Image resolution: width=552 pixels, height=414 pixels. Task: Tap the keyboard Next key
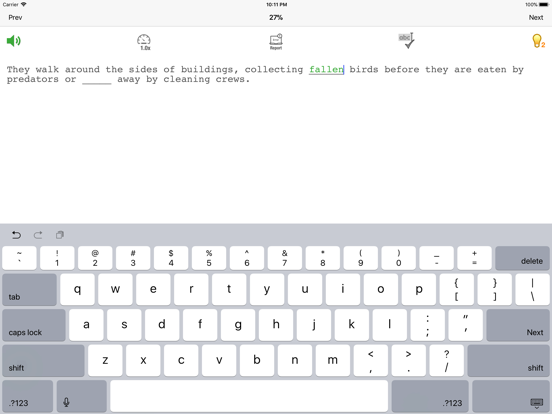click(x=518, y=325)
